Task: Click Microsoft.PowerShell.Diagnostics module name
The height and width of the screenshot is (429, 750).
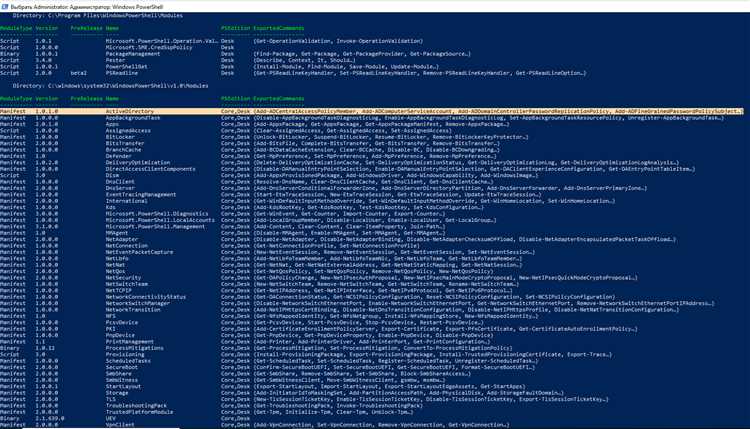Action: point(157,214)
